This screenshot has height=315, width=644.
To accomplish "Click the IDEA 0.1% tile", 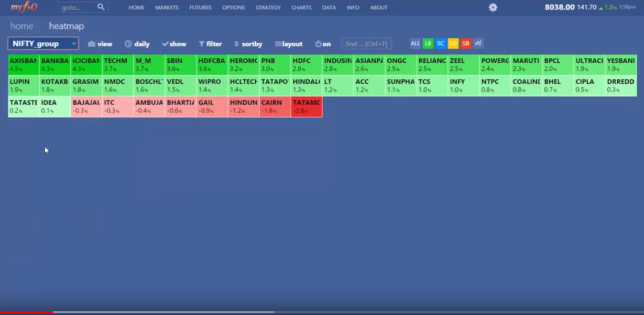I will (x=55, y=107).
